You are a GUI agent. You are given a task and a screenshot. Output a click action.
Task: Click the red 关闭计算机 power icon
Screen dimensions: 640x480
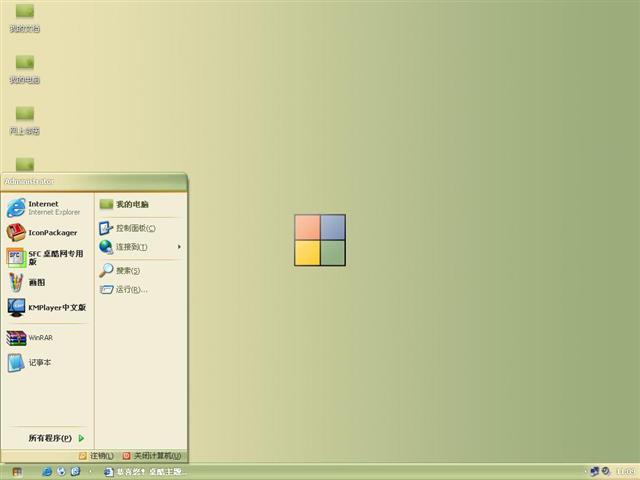click(127, 456)
